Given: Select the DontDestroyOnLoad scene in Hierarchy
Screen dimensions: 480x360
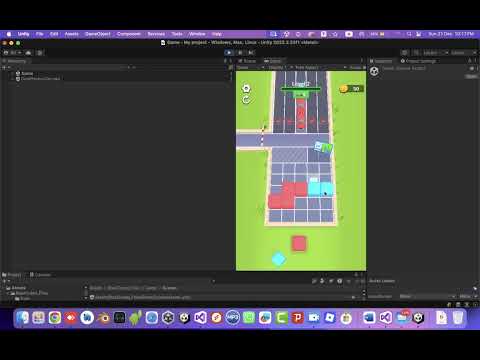Looking at the screenshot, I should pos(38,79).
